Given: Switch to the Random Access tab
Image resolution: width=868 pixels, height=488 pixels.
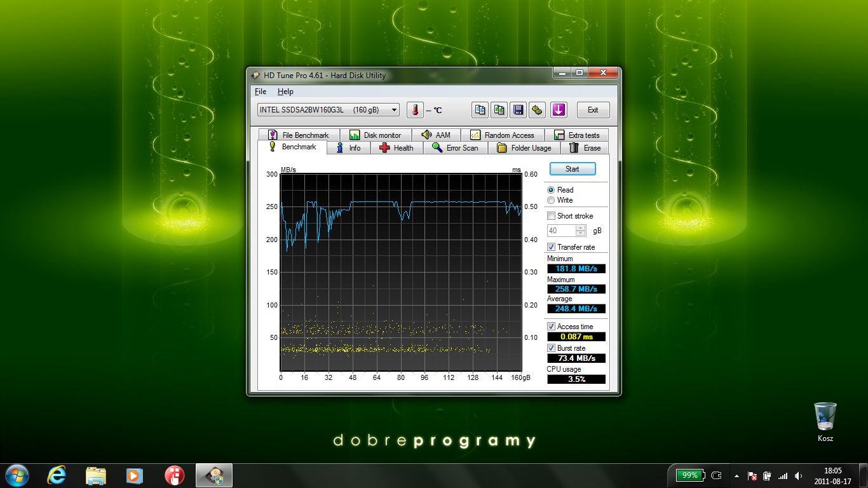Looking at the screenshot, I should [x=502, y=135].
